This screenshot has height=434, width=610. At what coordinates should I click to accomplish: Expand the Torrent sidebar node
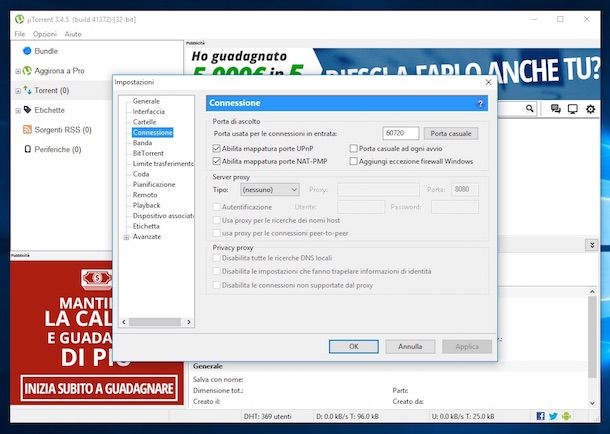click(18, 91)
